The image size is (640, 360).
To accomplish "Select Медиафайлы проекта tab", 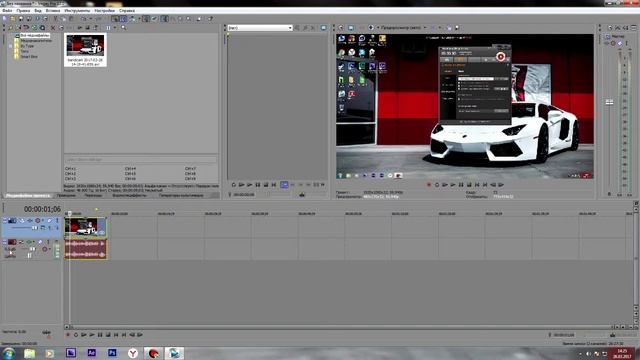I will pos(28,196).
